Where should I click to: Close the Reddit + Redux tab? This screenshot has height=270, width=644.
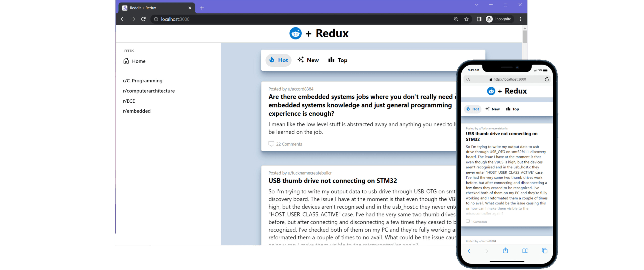tap(190, 8)
